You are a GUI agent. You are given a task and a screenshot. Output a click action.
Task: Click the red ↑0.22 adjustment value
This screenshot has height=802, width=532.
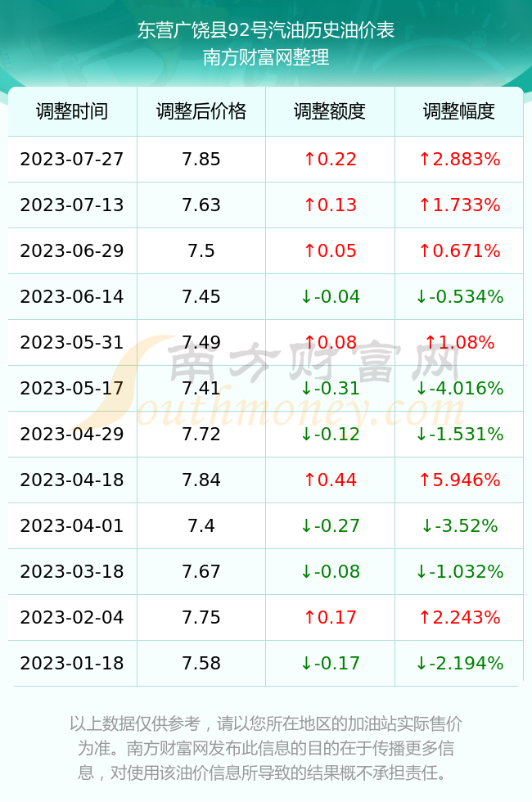330,159
